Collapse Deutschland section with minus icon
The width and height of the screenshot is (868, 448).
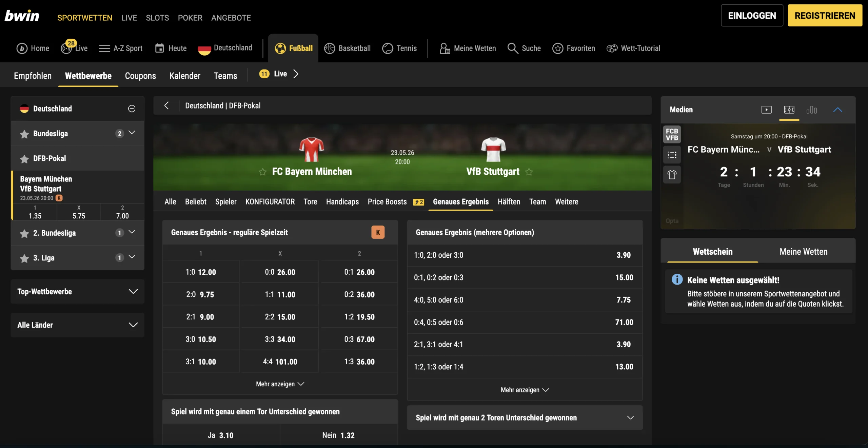click(132, 109)
